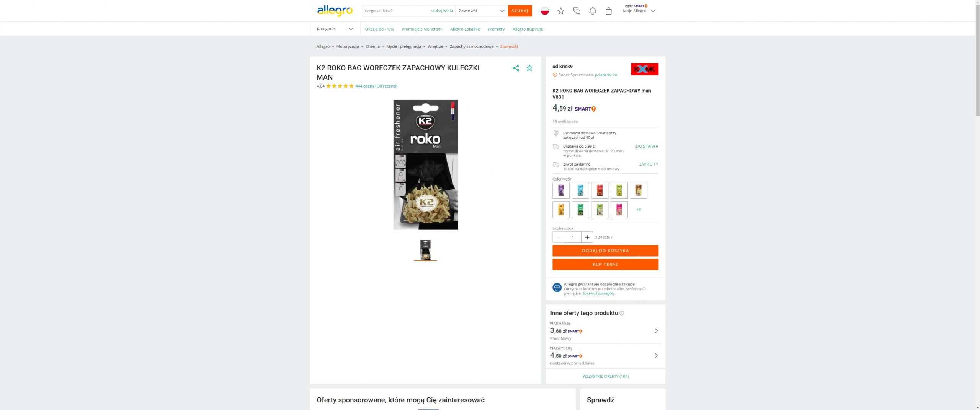Open Allegro Lokalnie menu item

click(465, 29)
